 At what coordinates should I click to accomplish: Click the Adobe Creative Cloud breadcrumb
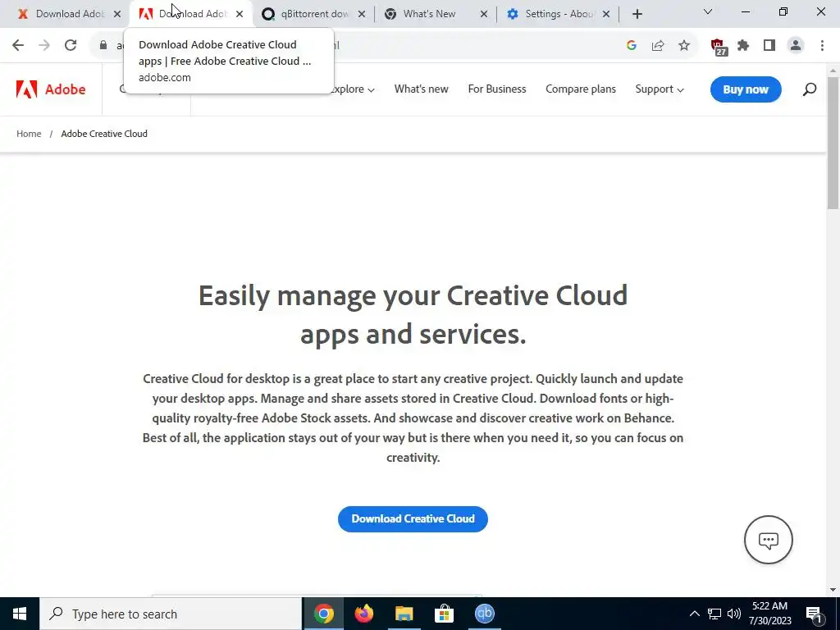[104, 134]
